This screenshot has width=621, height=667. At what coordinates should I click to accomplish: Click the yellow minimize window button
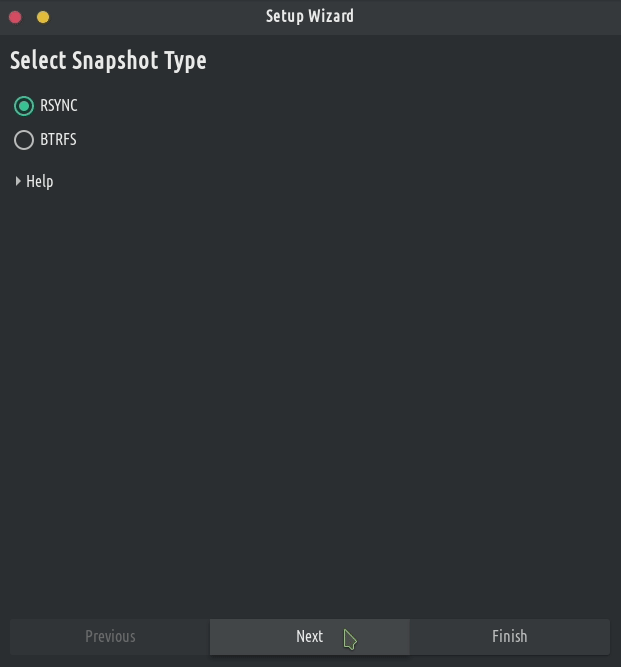coord(43,16)
